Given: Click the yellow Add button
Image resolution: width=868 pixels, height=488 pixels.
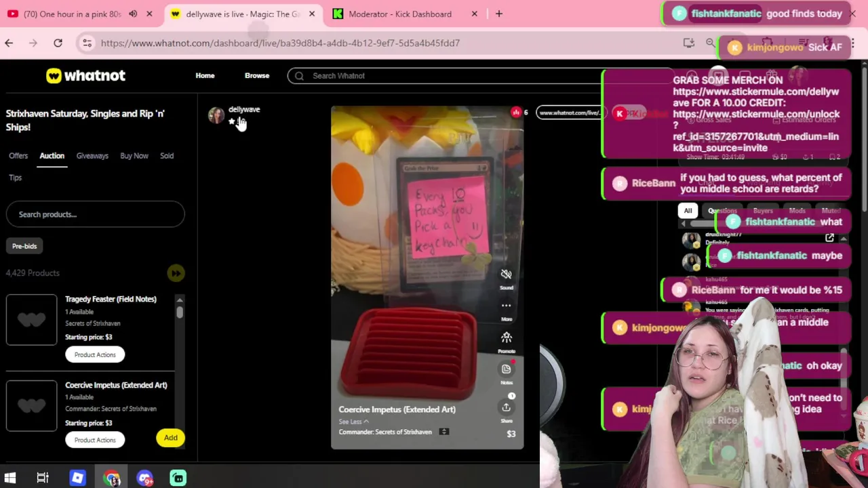Looking at the screenshot, I should 170,438.
